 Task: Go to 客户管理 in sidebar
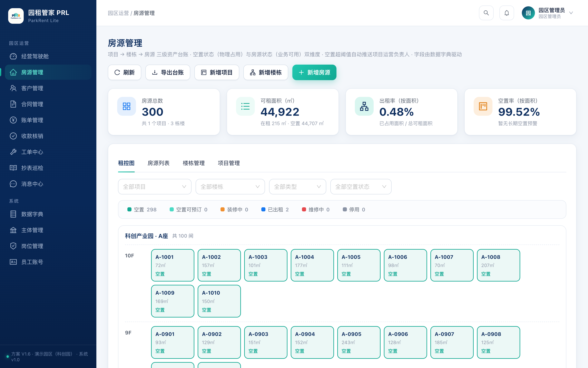48,88
